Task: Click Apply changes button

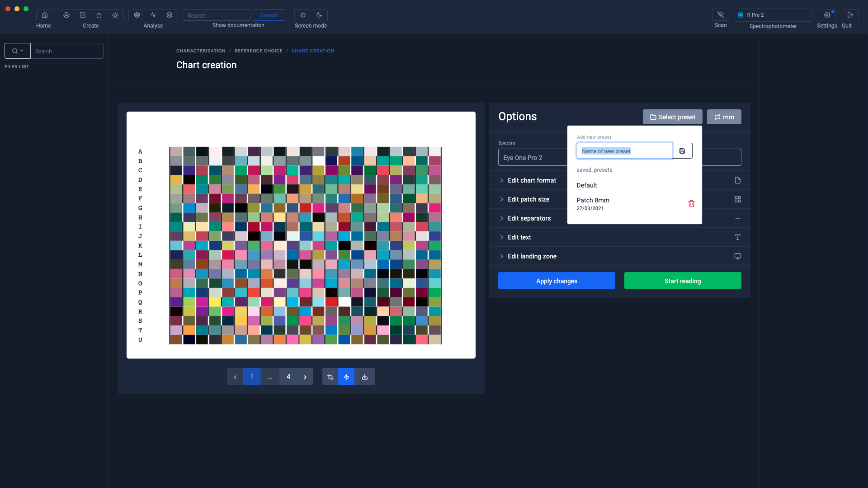Action: point(557,281)
